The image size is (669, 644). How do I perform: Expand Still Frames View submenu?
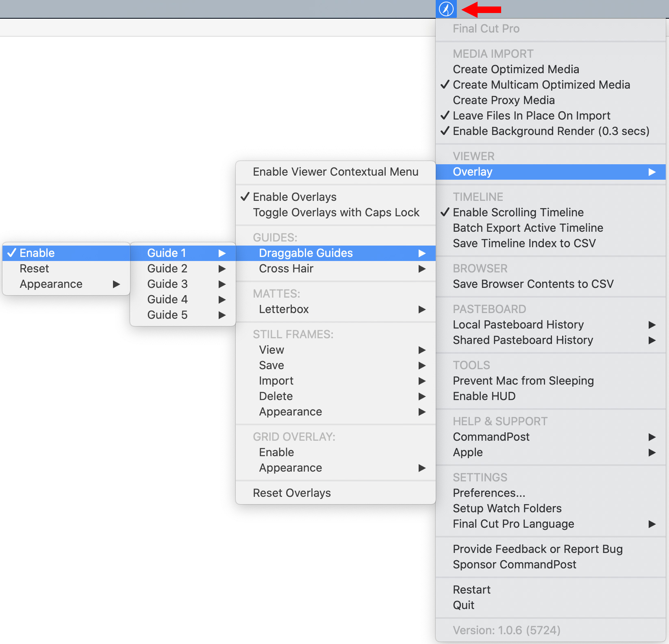(x=336, y=350)
